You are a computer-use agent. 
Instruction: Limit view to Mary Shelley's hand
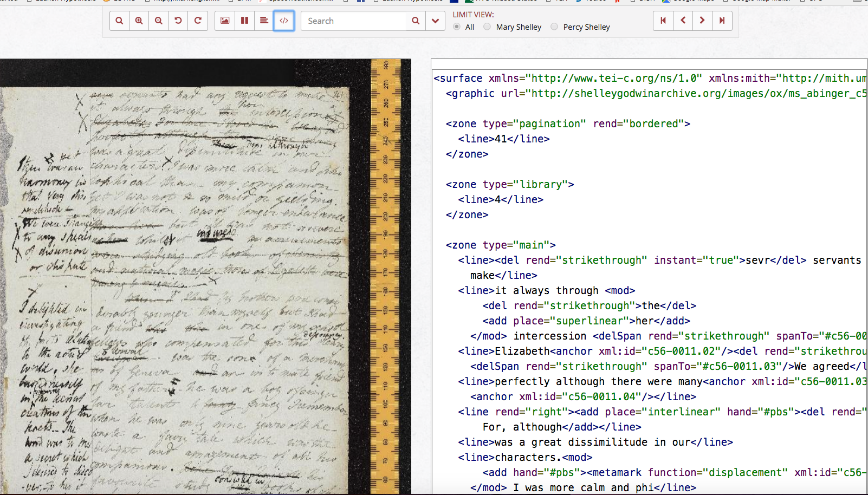point(487,27)
